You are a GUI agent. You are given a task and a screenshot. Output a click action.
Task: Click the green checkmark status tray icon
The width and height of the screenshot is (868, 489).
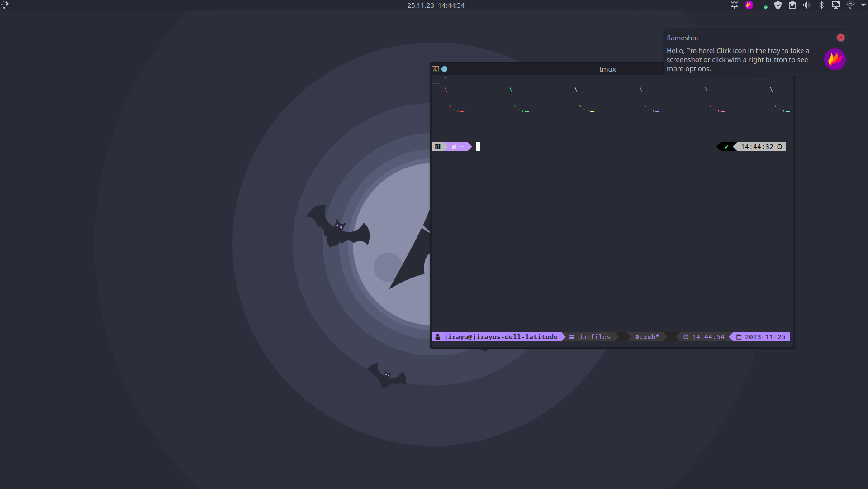[x=765, y=7]
